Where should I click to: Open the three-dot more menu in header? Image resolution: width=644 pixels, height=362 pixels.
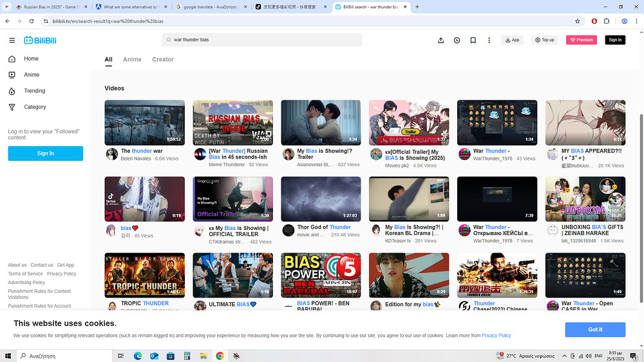click(x=489, y=41)
